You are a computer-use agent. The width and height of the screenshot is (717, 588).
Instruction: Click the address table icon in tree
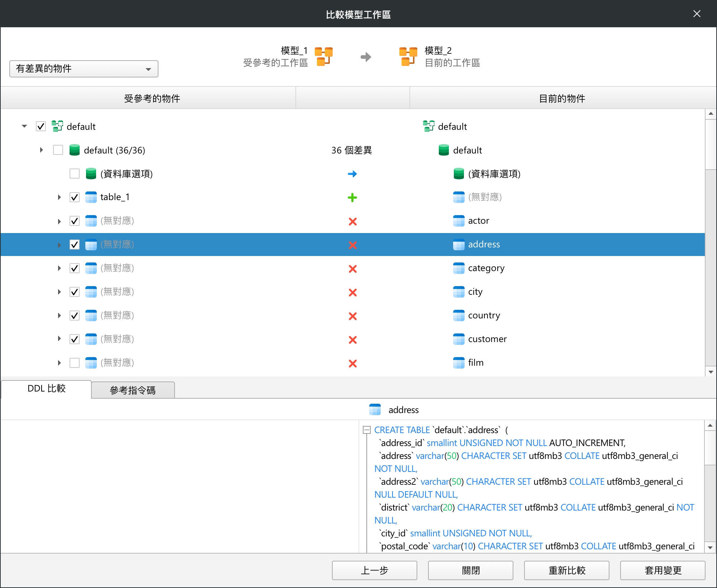click(459, 245)
